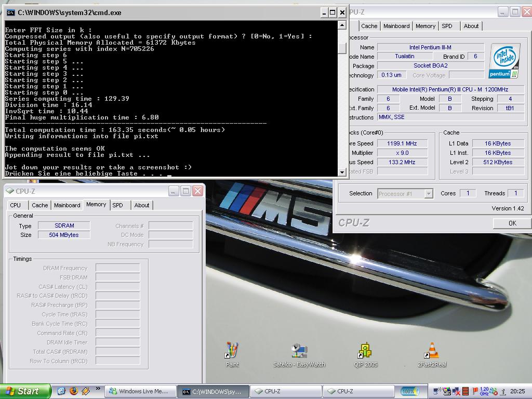This screenshot has width=532, height=399.
Task: Open the Start menu
Action: pos(25,391)
